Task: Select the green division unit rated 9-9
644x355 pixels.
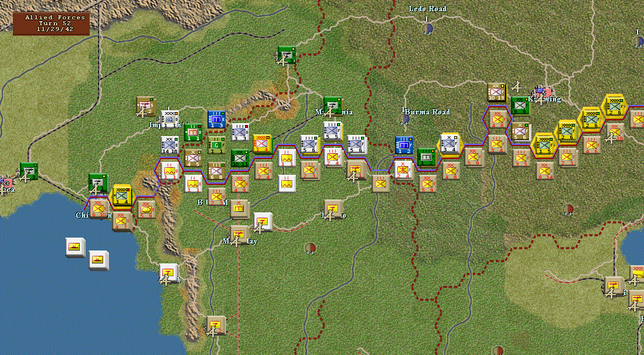Action: pos(520,106)
